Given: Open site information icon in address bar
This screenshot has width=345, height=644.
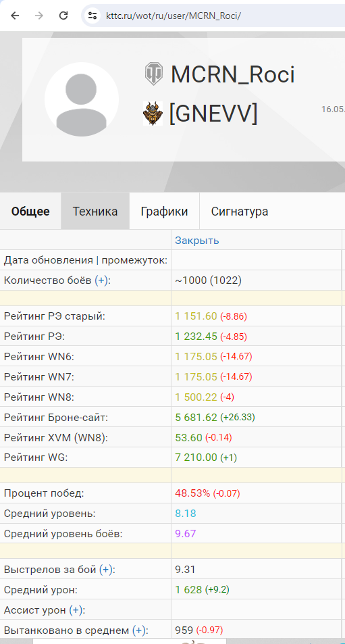Looking at the screenshot, I should point(92,16).
